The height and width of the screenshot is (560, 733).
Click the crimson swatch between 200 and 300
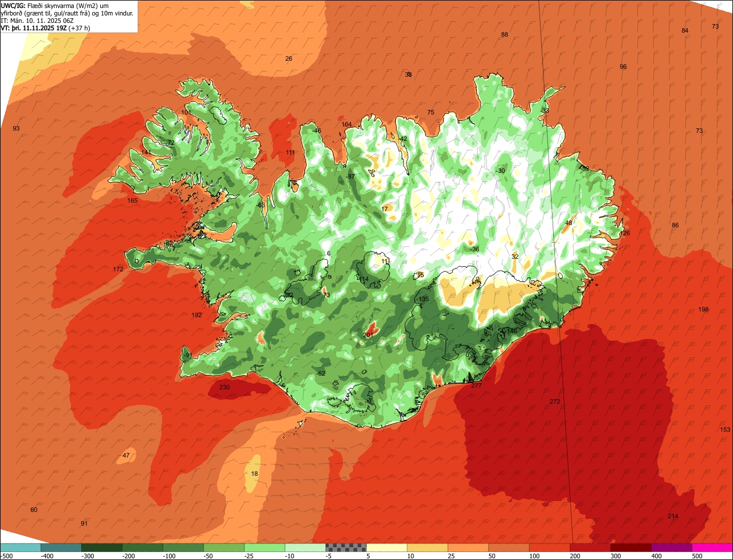[x=590, y=547]
